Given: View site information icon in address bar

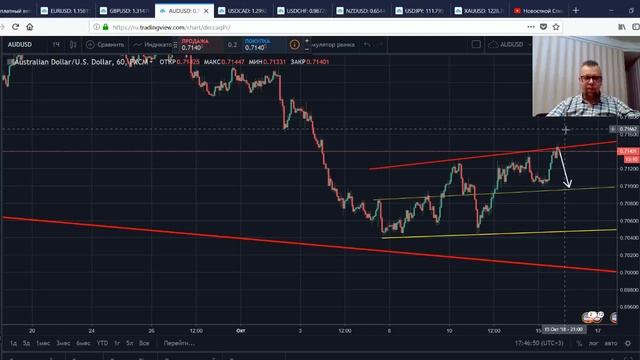Looking at the screenshot, I should [x=96, y=27].
